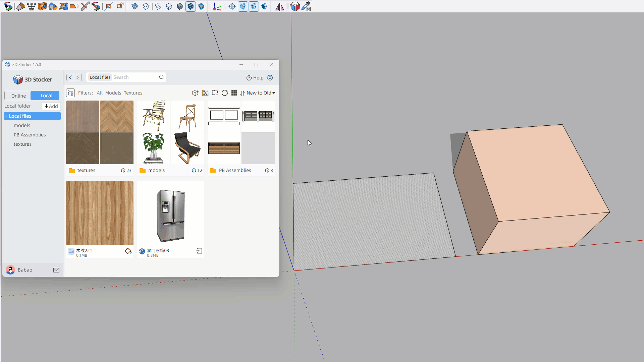644x362 pixels.
Task: Collapse the Local files tree node
Action: pyautogui.click(x=6, y=116)
